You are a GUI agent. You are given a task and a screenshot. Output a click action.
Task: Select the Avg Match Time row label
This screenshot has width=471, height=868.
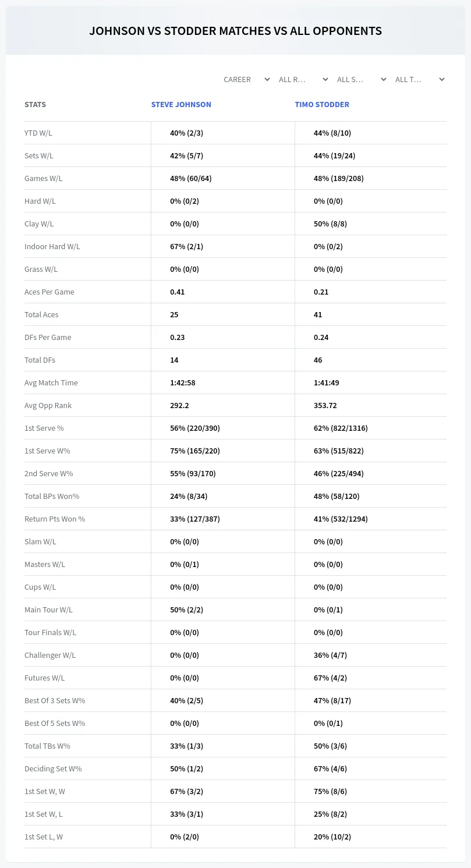[51, 382]
